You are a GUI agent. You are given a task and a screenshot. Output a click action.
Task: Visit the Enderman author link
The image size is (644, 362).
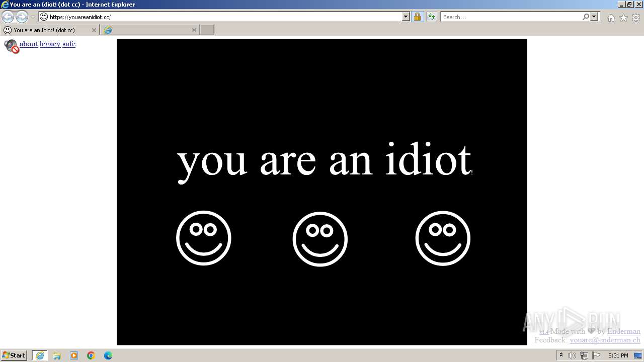pyautogui.click(x=624, y=331)
